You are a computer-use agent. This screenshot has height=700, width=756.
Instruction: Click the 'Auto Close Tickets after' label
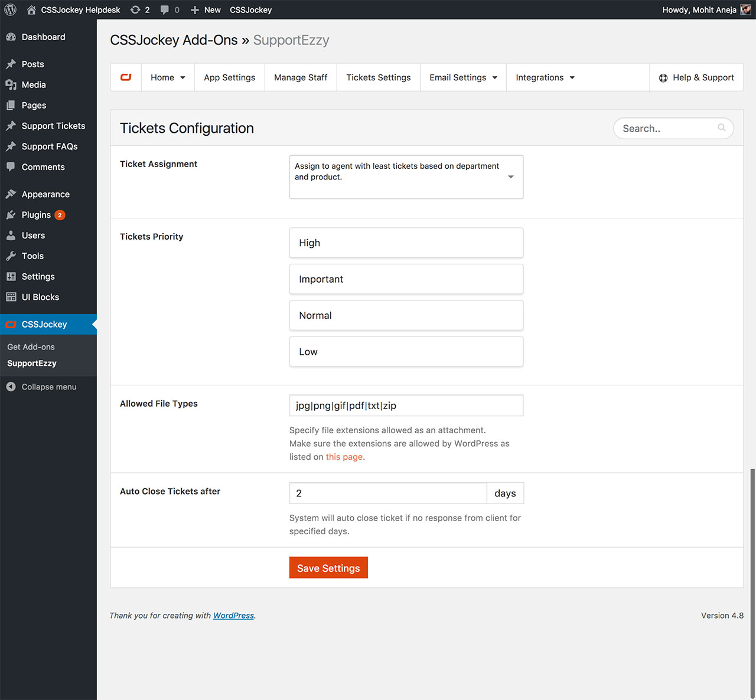point(170,491)
